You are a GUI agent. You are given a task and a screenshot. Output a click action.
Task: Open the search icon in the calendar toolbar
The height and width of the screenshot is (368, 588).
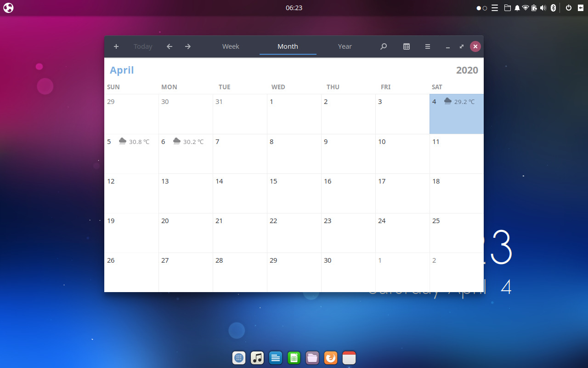click(383, 46)
